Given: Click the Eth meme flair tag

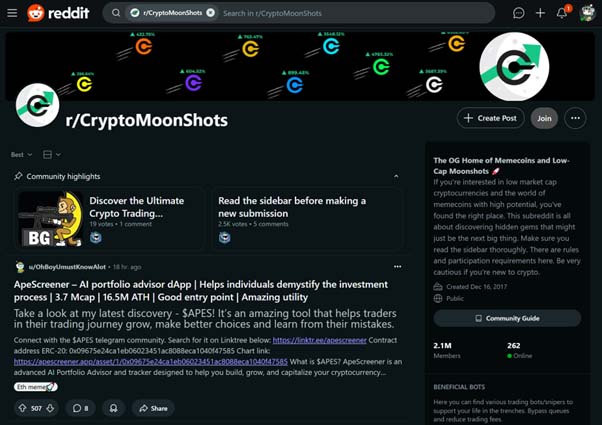Looking at the screenshot, I should point(36,387).
